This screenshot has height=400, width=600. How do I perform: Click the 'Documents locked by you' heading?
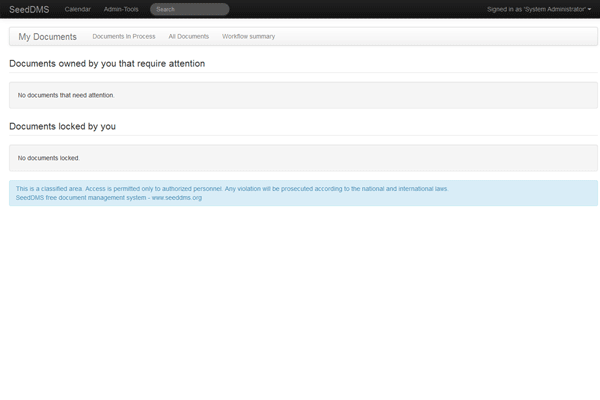click(62, 127)
